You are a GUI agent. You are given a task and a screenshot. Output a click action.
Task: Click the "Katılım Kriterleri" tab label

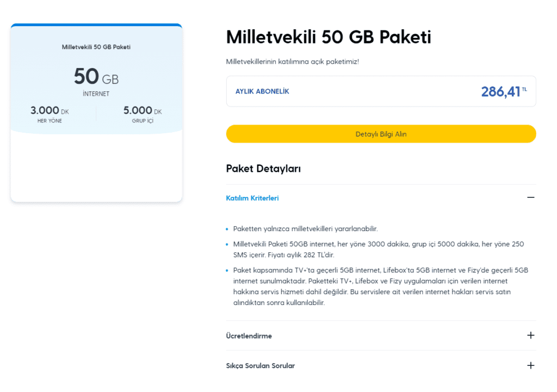click(x=252, y=198)
